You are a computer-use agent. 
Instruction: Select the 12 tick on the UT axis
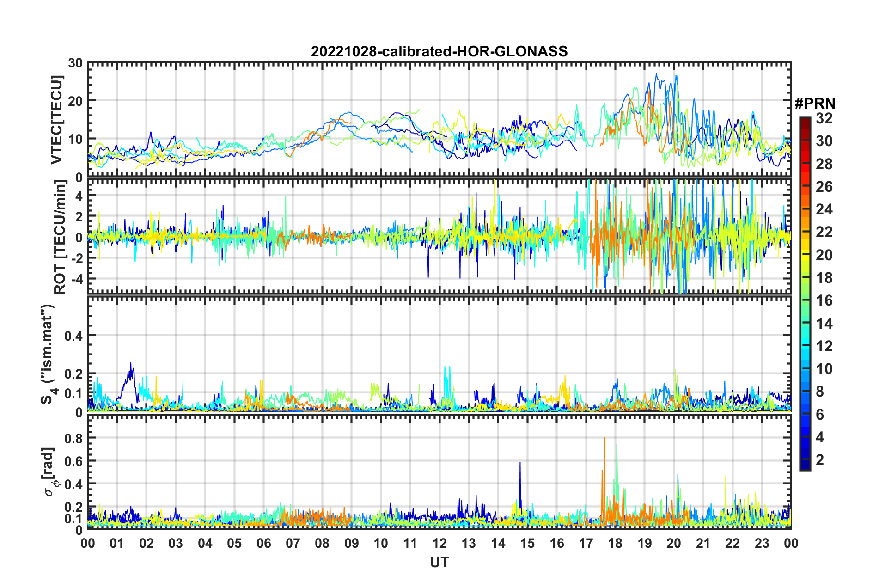point(439,543)
